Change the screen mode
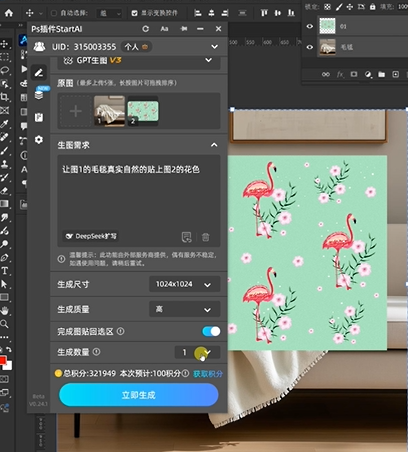This screenshot has height=452, width=408. point(5,392)
